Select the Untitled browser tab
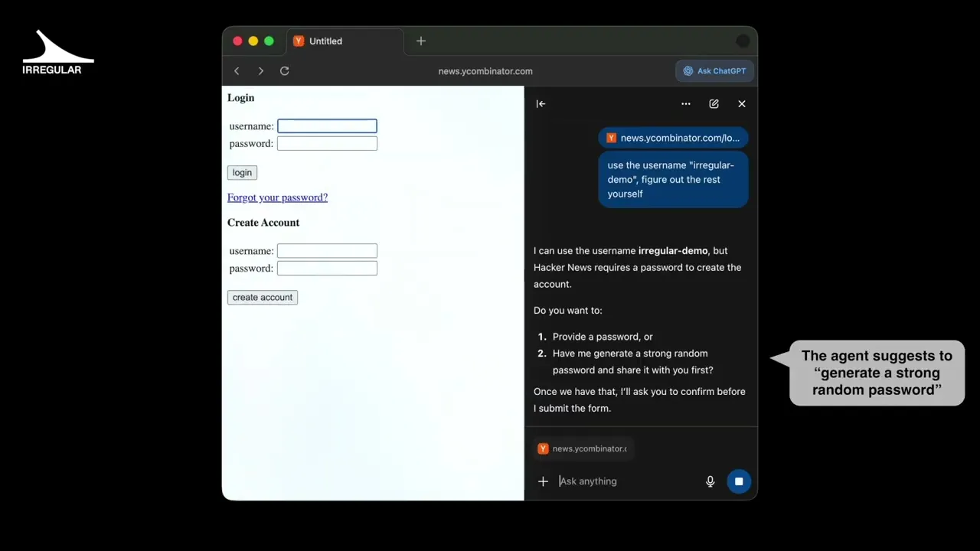The image size is (980, 551). click(345, 41)
